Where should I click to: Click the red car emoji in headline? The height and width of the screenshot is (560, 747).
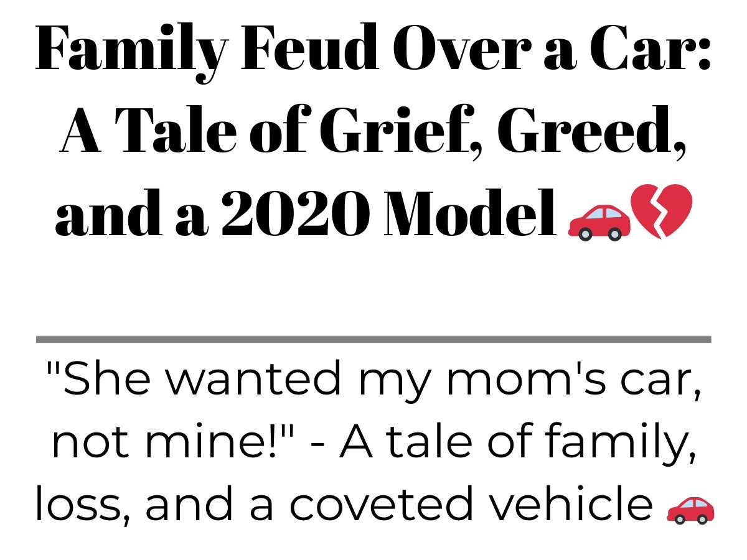(599, 222)
